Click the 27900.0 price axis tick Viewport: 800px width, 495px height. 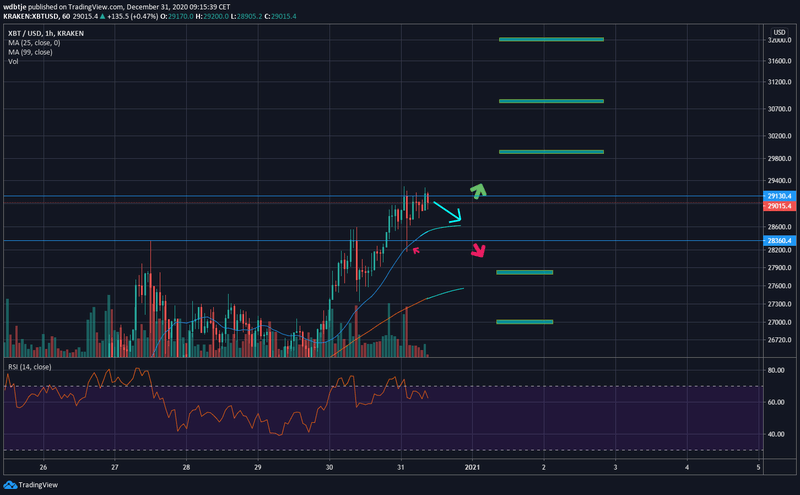pyautogui.click(x=779, y=267)
